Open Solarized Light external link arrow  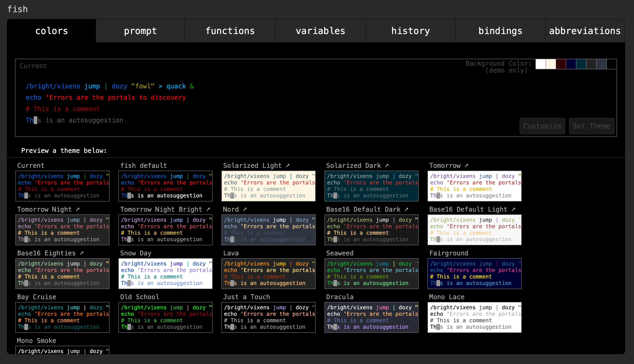pyautogui.click(x=288, y=166)
